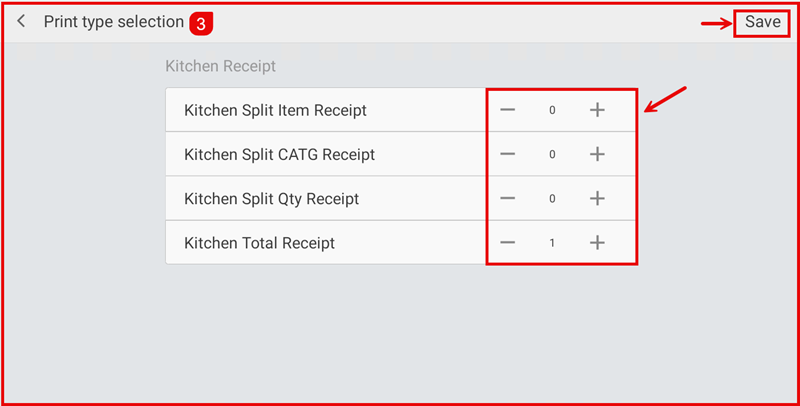Click the Kitchen Split Qty Receipt quantity value
Viewport: 800px width, 406px height.
pyautogui.click(x=552, y=198)
